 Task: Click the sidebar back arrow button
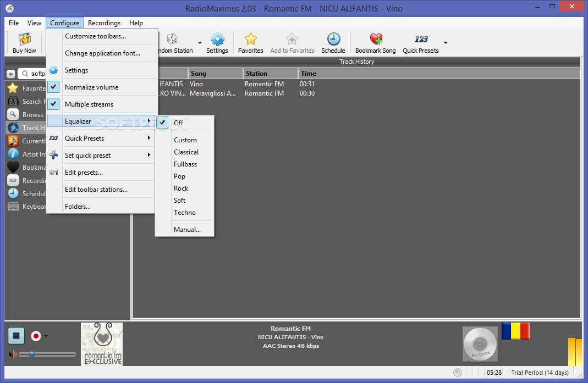(11, 74)
